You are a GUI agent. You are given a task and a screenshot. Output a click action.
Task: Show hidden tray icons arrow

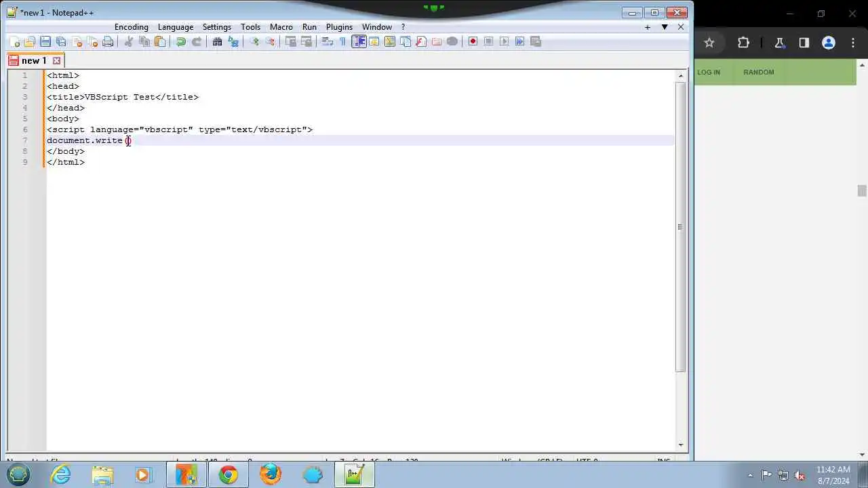tap(750, 475)
